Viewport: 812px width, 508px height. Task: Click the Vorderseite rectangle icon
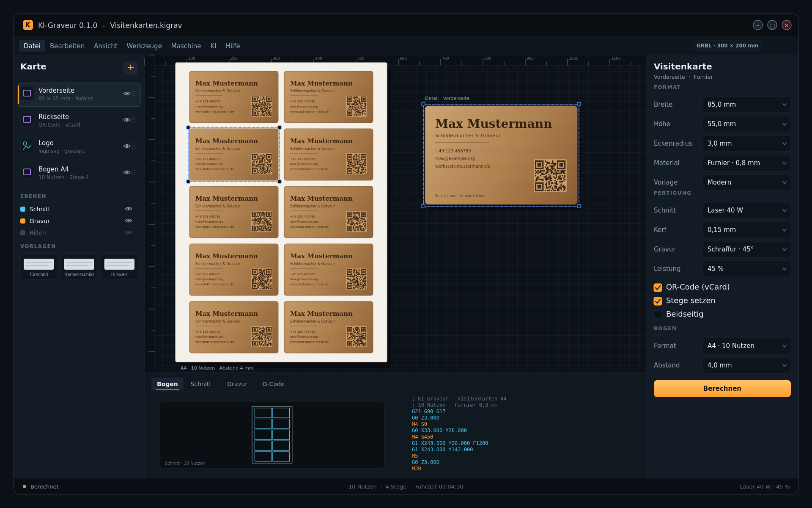[x=27, y=93]
